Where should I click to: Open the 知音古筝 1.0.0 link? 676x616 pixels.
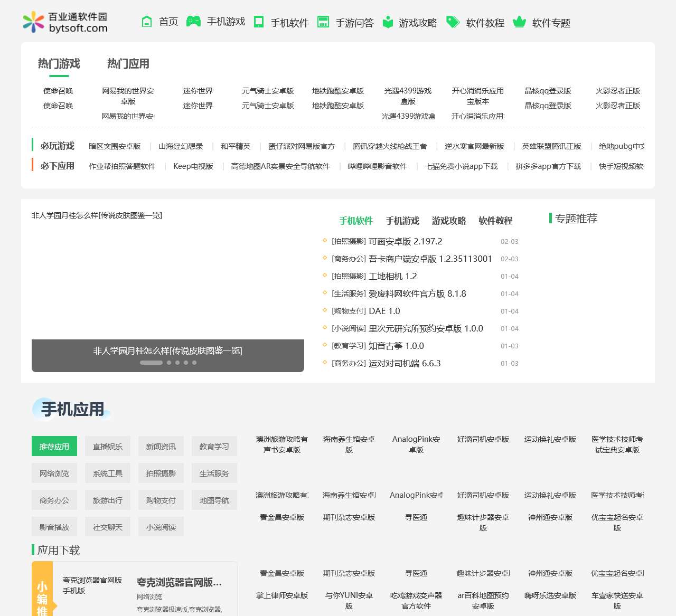[396, 346]
